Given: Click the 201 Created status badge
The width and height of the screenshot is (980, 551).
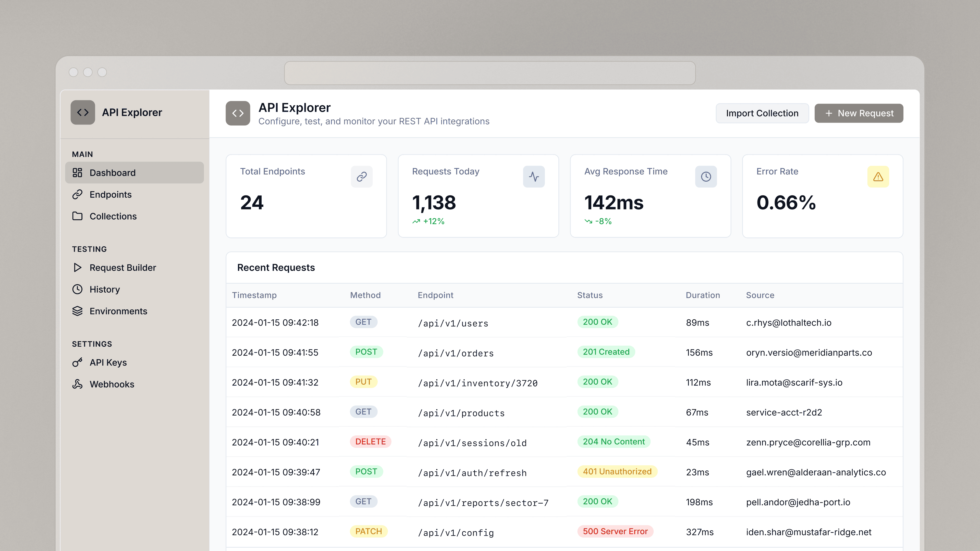Looking at the screenshot, I should (606, 352).
